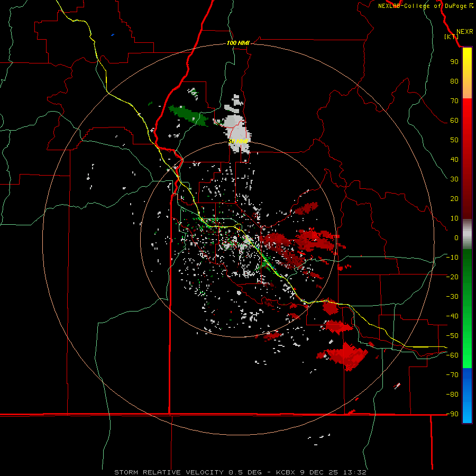Click the Storm Relative Velocity KCBX timestamp caption
This screenshot has height=476, width=476.
click(240, 472)
